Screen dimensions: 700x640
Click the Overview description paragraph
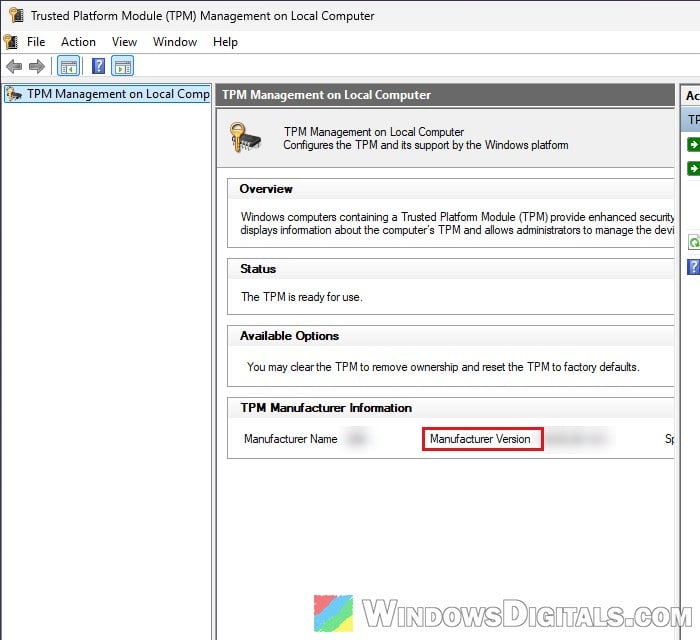point(457,223)
